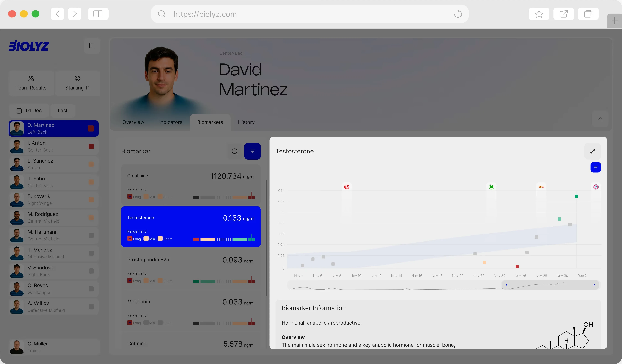The width and height of the screenshot is (622, 364).
Task: Select the Melatonin biomarker card
Action: (x=191, y=311)
